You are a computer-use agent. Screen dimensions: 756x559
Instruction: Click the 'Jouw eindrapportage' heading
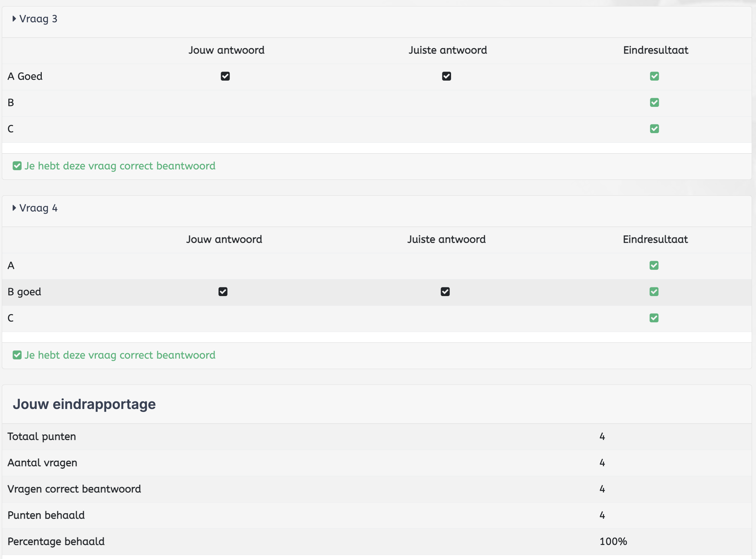(x=84, y=404)
